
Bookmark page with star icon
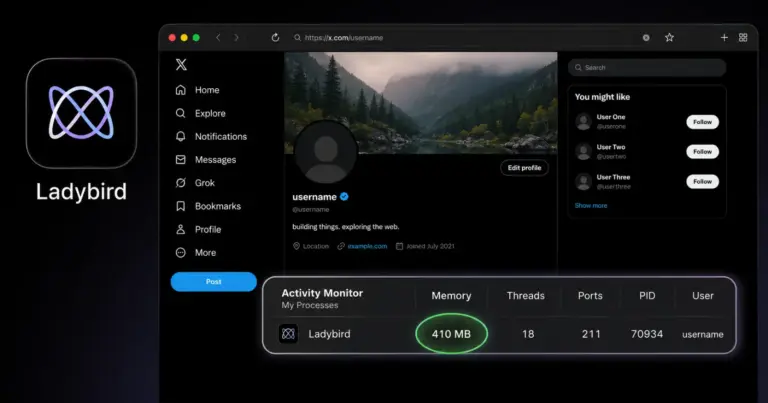[670, 38]
